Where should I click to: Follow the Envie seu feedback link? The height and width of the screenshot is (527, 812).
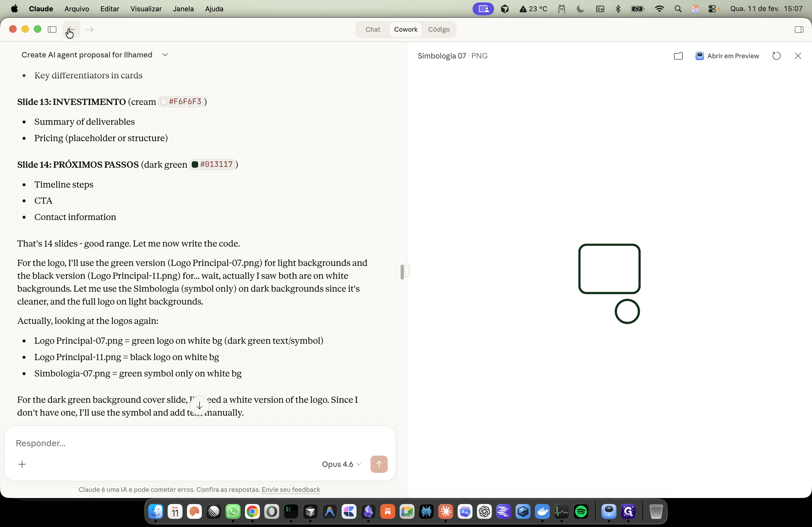tap(291, 489)
